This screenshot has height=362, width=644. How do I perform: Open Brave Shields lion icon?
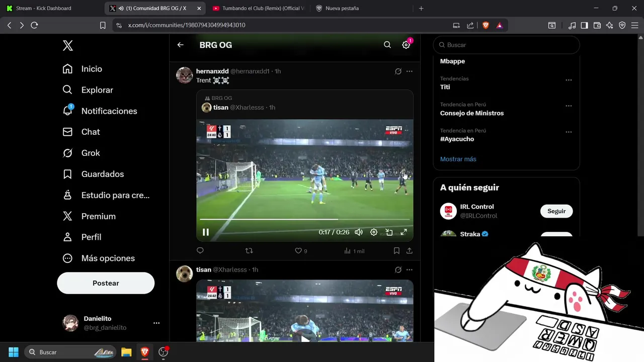click(x=486, y=25)
